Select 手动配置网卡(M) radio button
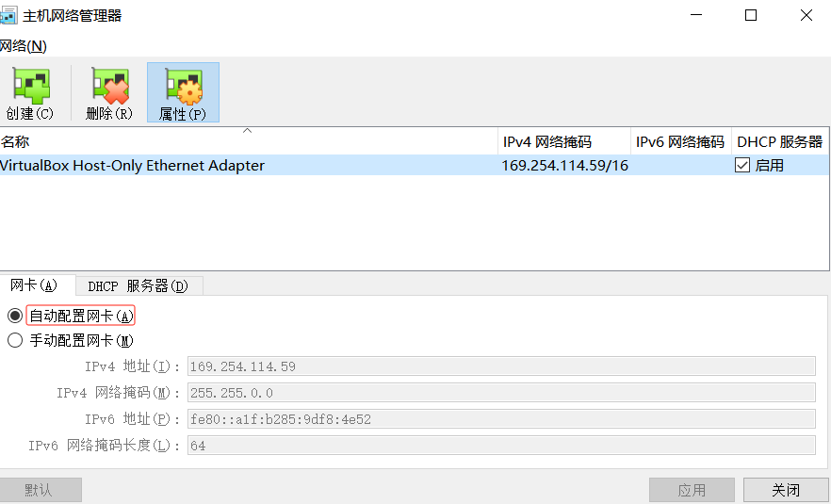 (x=15, y=340)
